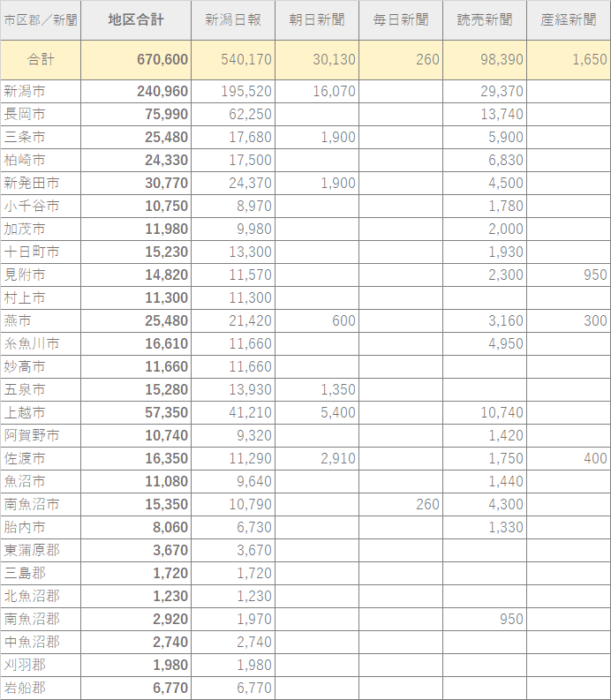This screenshot has height=700, width=611.
Task: Click the value 2,000
Action: point(506,229)
